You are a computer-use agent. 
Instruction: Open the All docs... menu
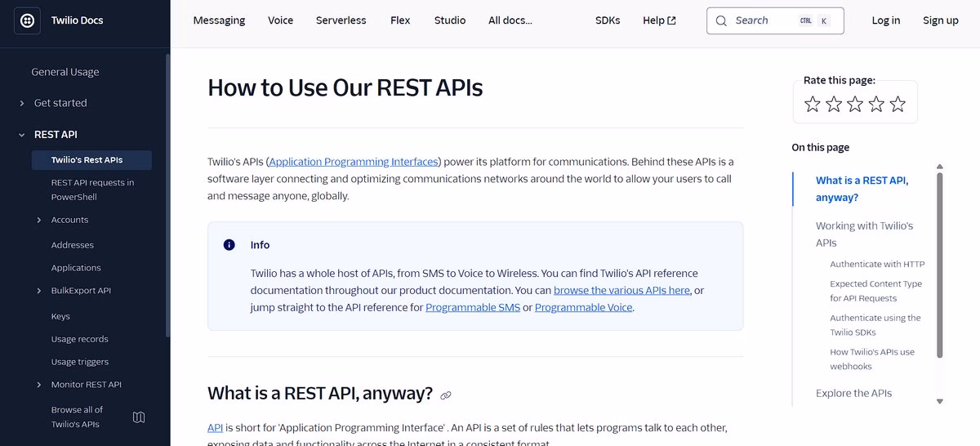(x=510, y=20)
